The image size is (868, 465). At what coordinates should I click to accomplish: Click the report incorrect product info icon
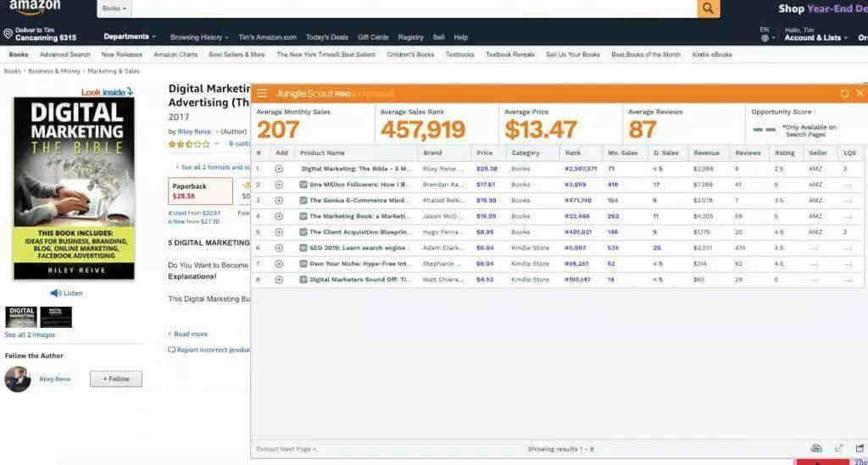(171, 350)
